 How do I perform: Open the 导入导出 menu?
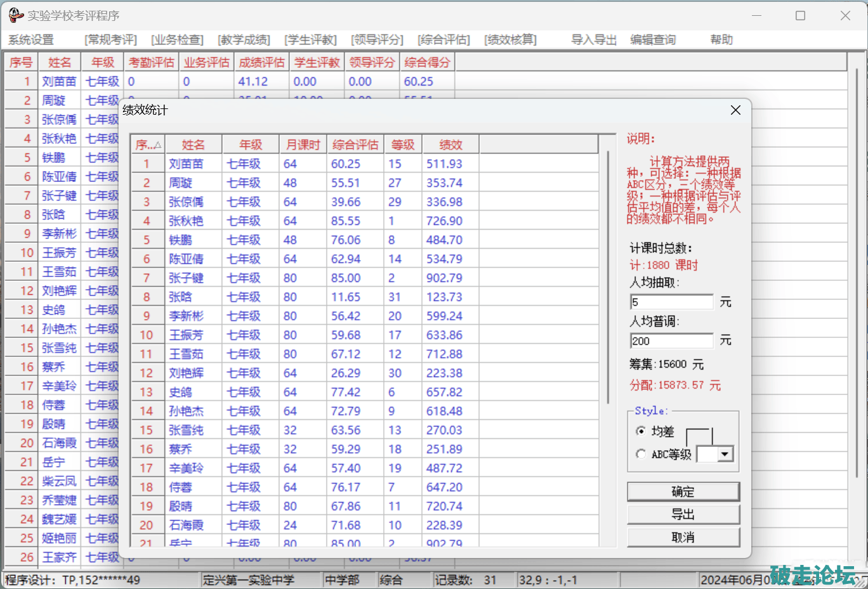tap(593, 40)
